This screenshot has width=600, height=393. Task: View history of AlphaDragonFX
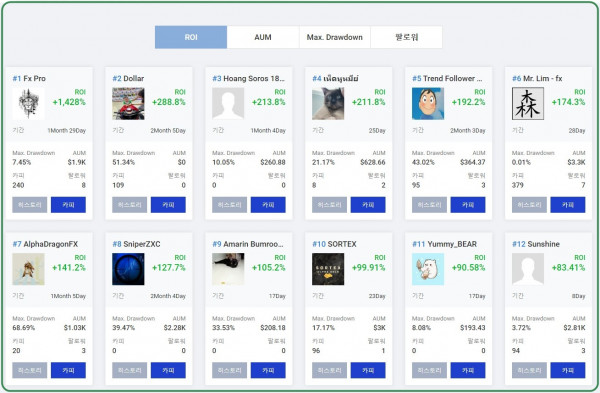[29, 370]
